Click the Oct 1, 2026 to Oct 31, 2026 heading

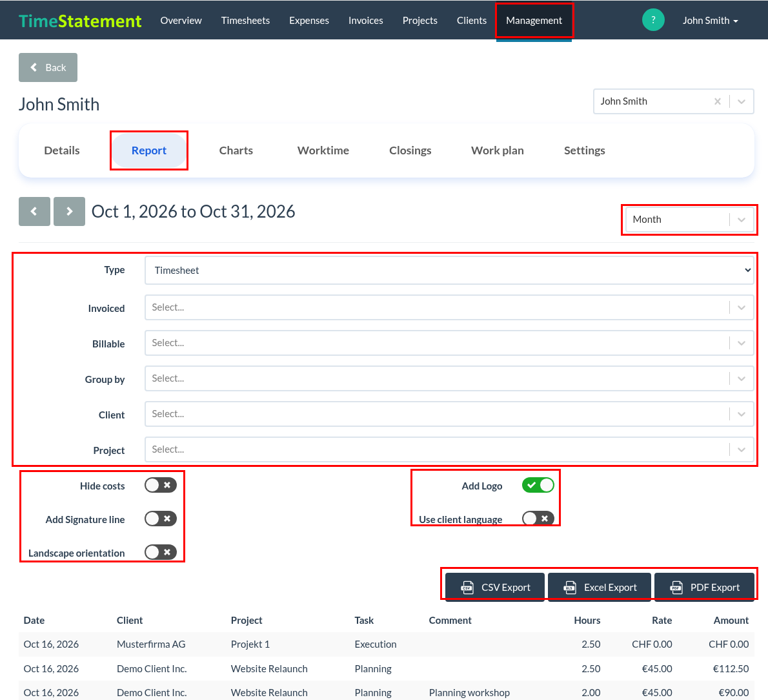pyautogui.click(x=194, y=211)
